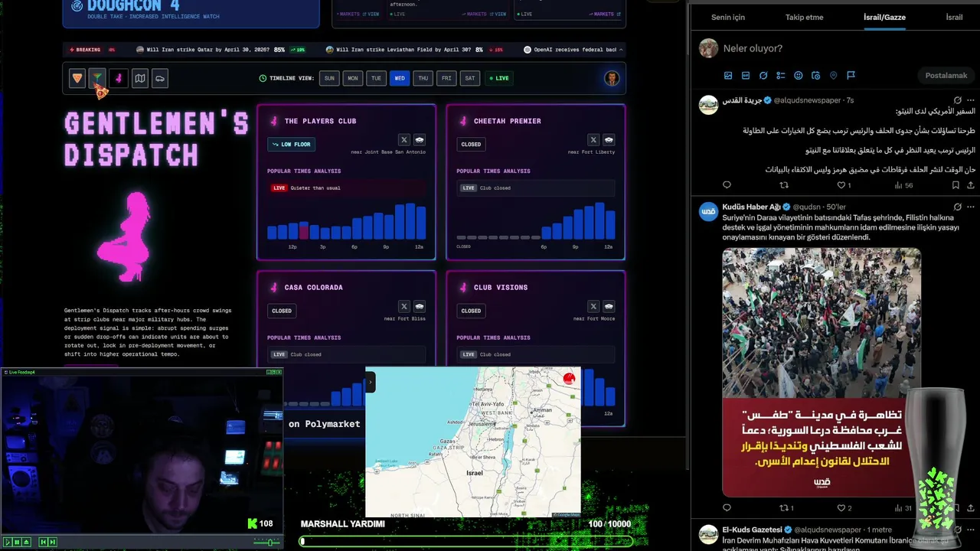
Task: Open the Leviathan Field market ticker item
Action: (414, 50)
